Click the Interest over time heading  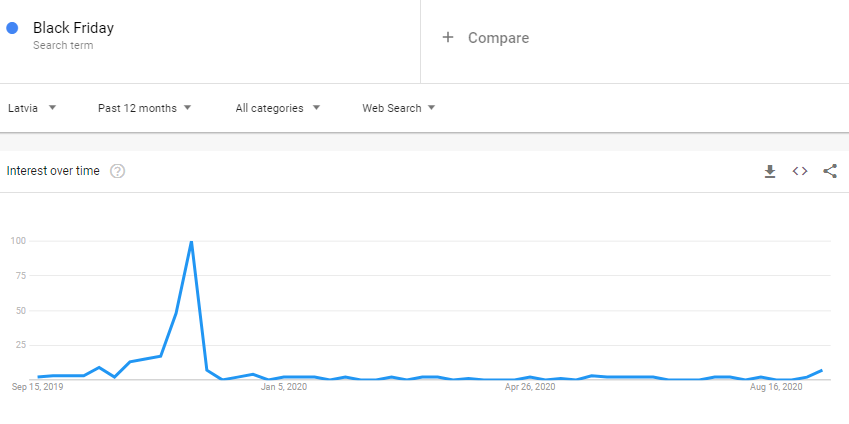(x=53, y=171)
